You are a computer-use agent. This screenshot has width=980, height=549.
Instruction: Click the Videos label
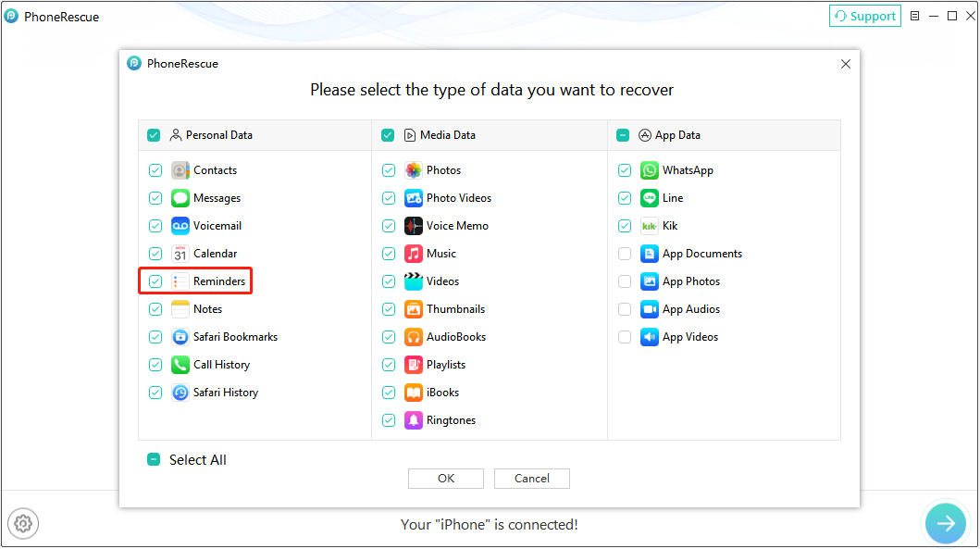442,281
